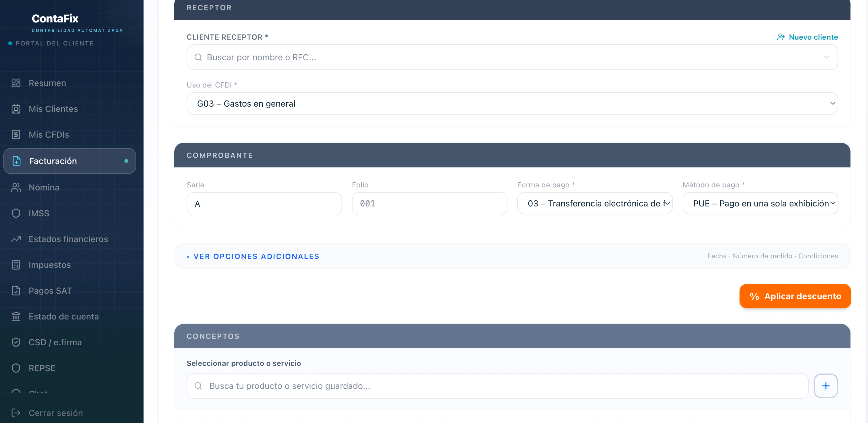
Task: Click the magnifier icon in the product search
Action: click(x=198, y=386)
